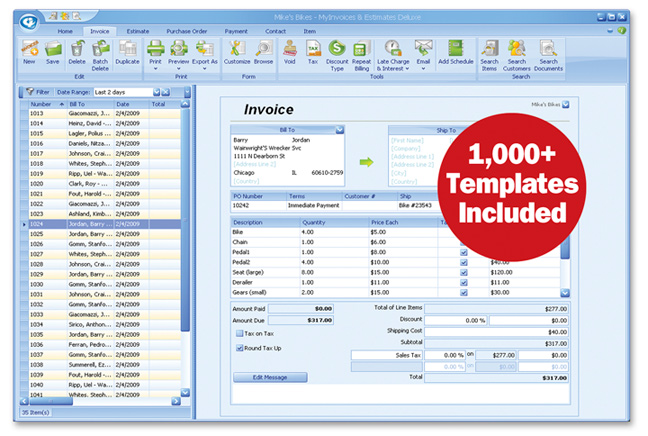This screenshot has width=648, height=436.
Task: Duplicate the current invoice
Action: click(x=128, y=51)
